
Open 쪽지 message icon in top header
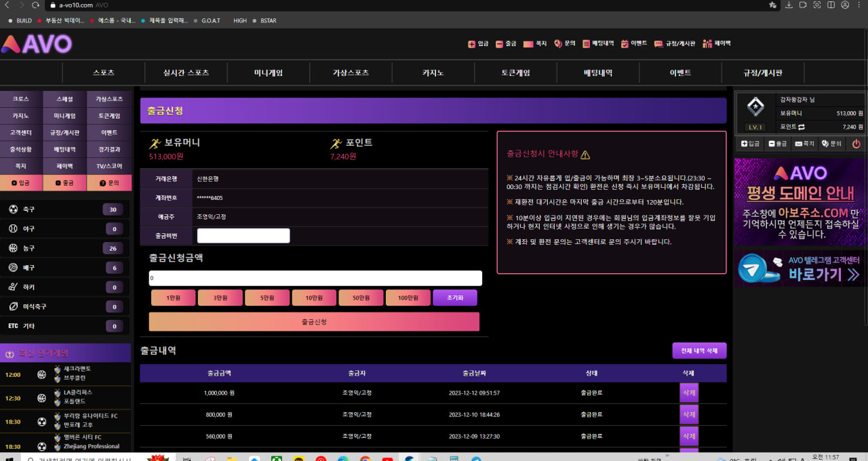(x=528, y=44)
